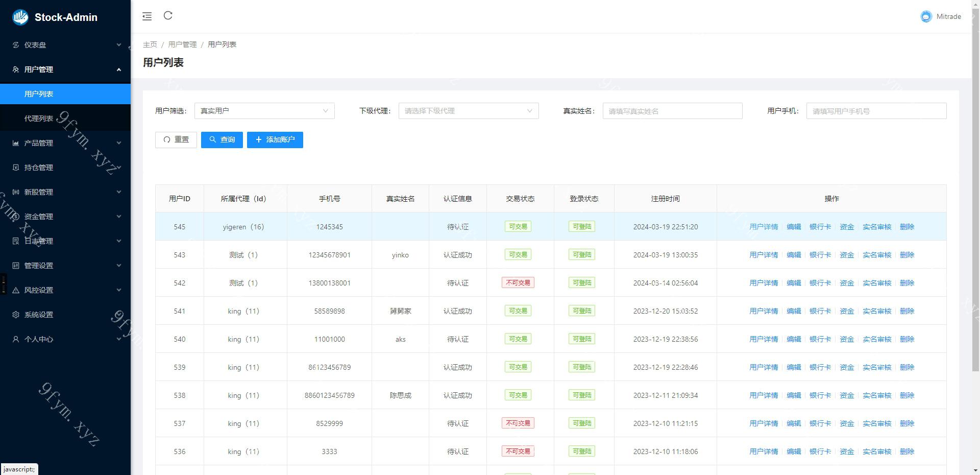Click real name yinko cell
This screenshot has width=980, height=475.
pos(400,255)
